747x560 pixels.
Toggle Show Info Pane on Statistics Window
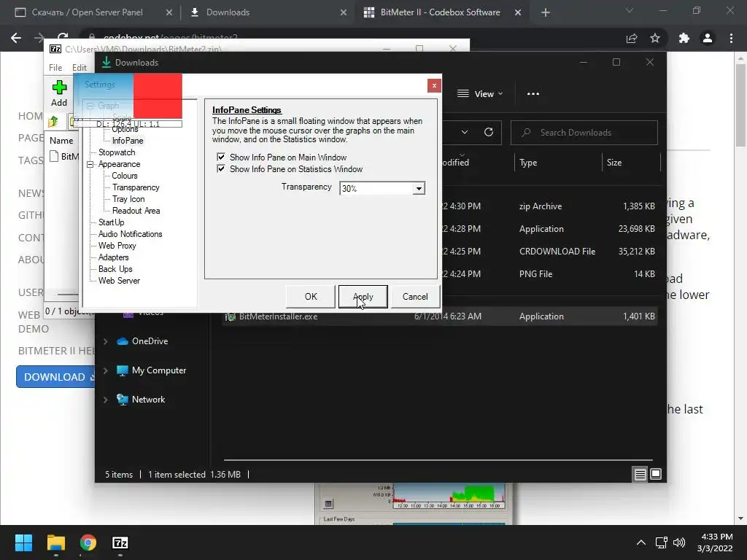point(221,168)
